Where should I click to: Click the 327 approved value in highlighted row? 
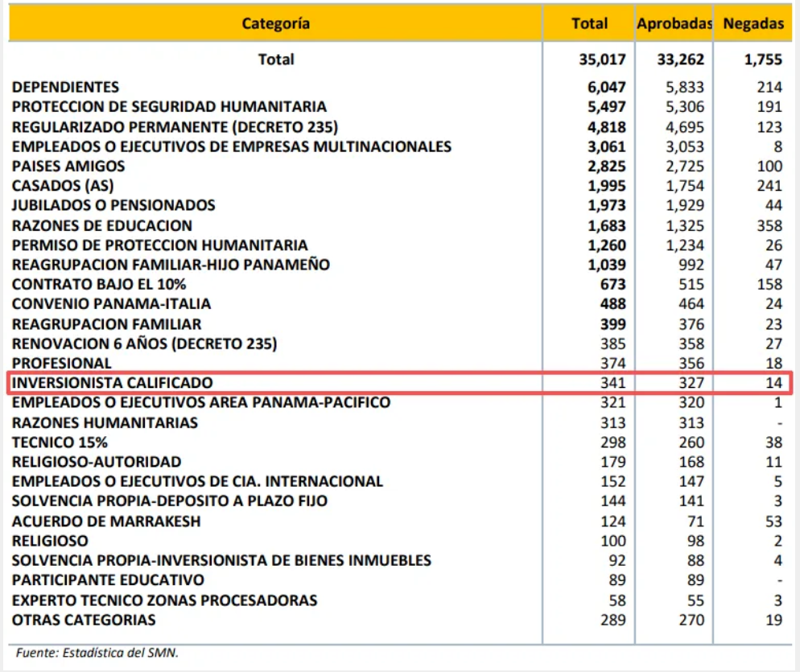691,383
